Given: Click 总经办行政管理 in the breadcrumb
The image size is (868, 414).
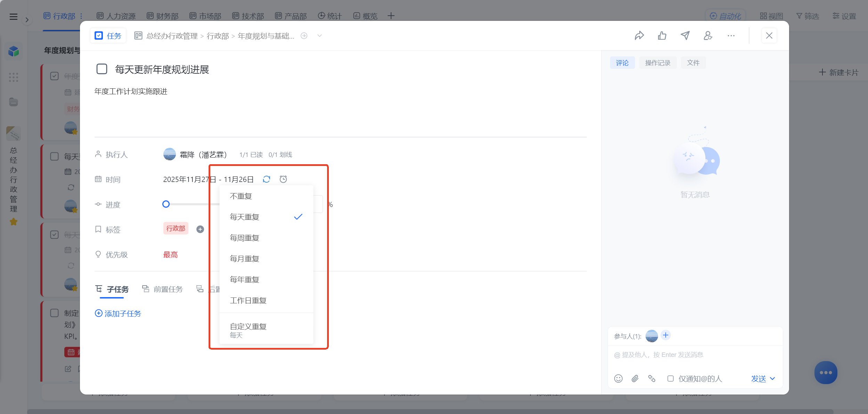Looking at the screenshot, I should pyautogui.click(x=172, y=36).
